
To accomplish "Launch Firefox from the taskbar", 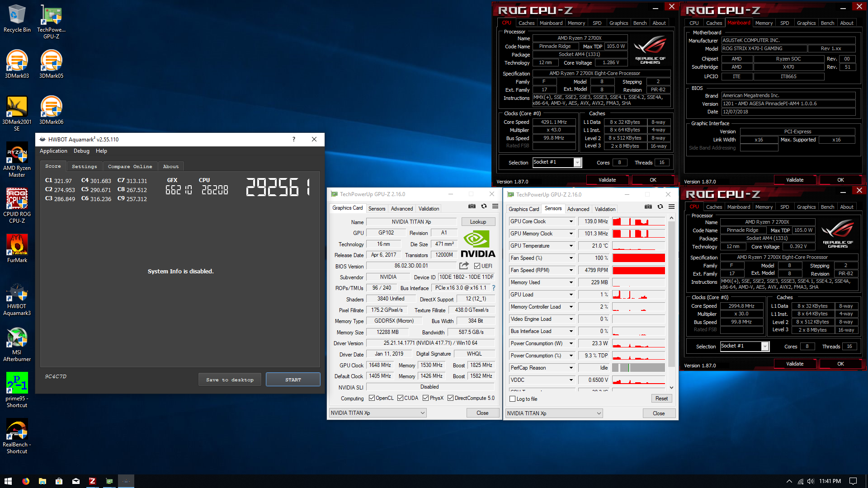I will click(26, 481).
